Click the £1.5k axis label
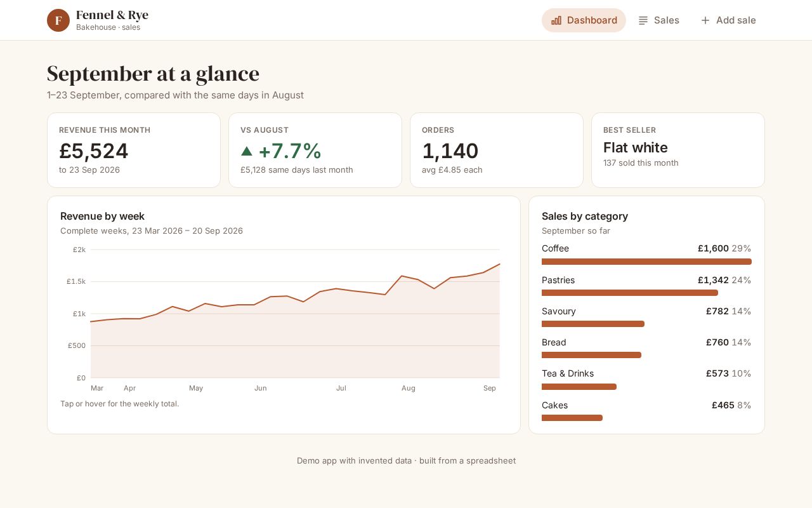The width and height of the screenshot is (812, 508). tap(76, 281)
